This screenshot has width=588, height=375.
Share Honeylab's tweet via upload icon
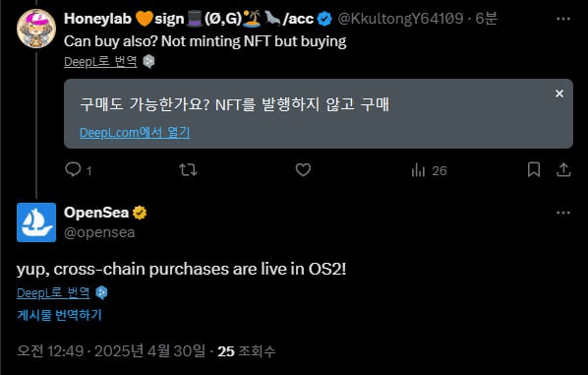click(563, 170)
